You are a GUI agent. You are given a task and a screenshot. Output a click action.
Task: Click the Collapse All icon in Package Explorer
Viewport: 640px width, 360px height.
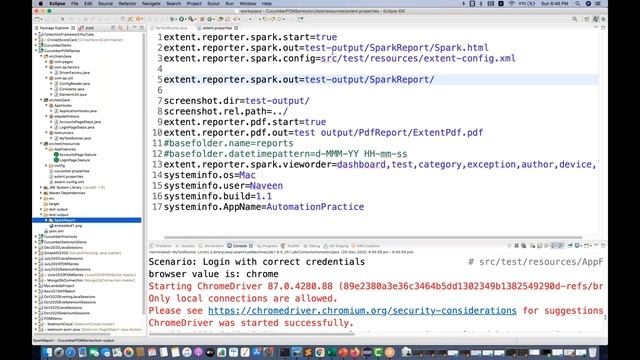coord(113,28)
